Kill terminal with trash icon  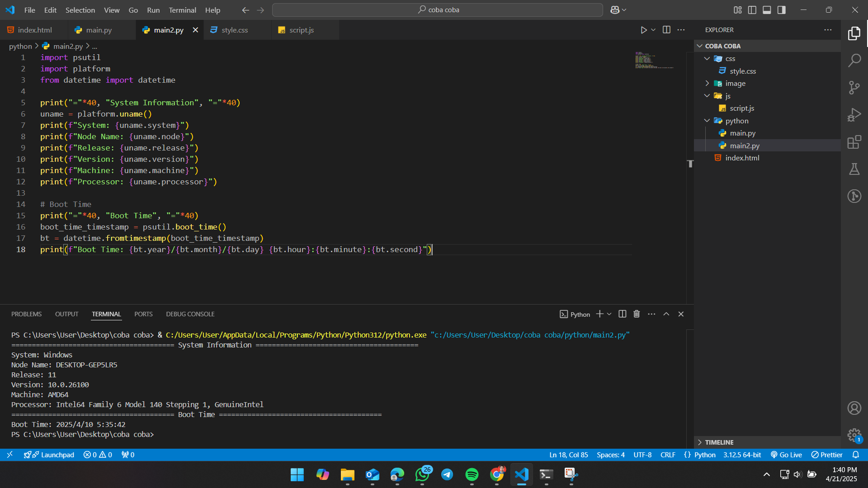click(x=637, y=314)
